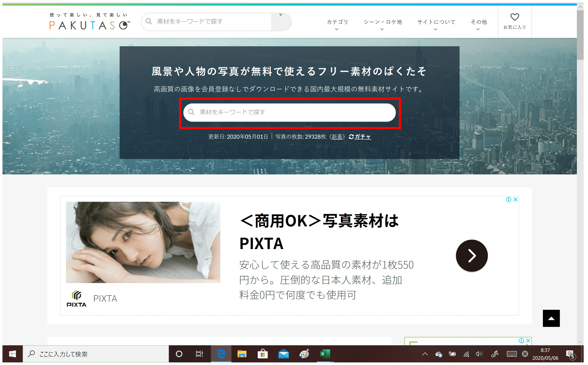The image size is (588, 365).
Task: Open the Wi-Fi network tray icon
Action: [x=466, y=354]
